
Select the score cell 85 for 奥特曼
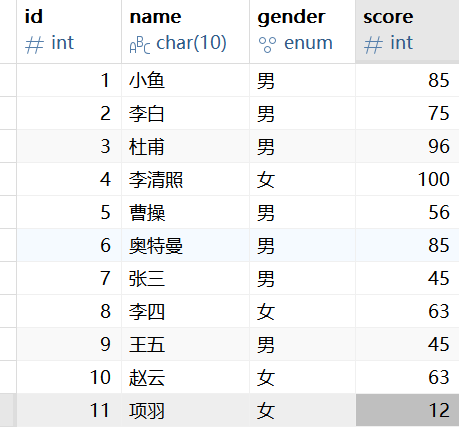(x=407, y=245)
